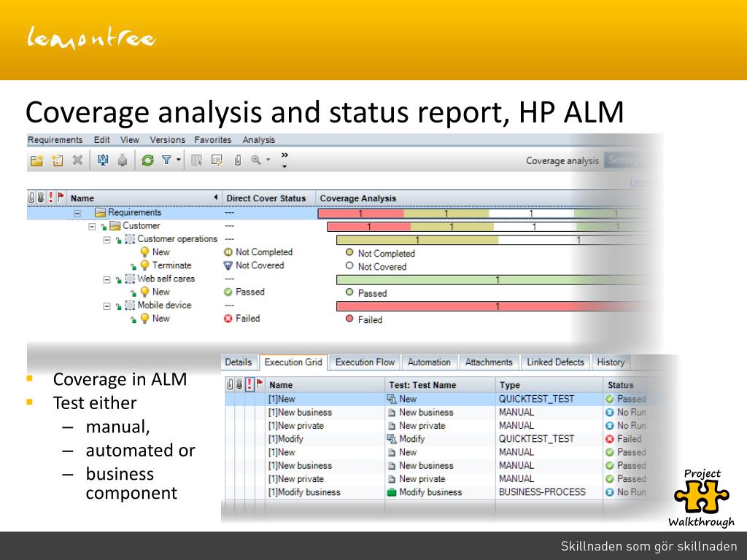Sort by the Coverage Analysis column header

[357, 198]
